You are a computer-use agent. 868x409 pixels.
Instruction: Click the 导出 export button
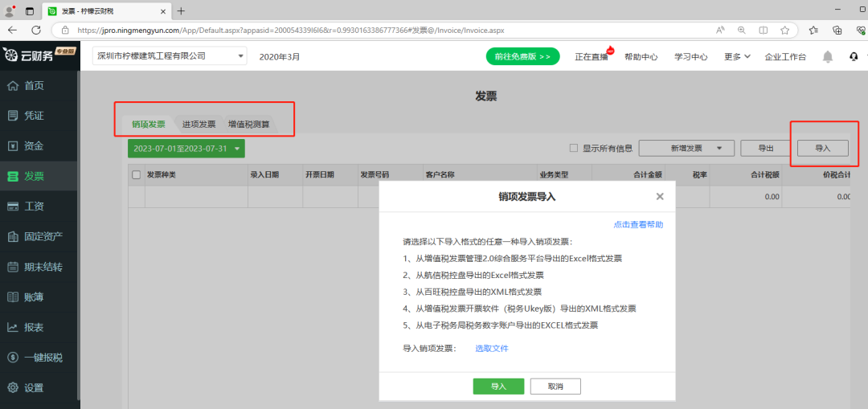coord(766,149)
